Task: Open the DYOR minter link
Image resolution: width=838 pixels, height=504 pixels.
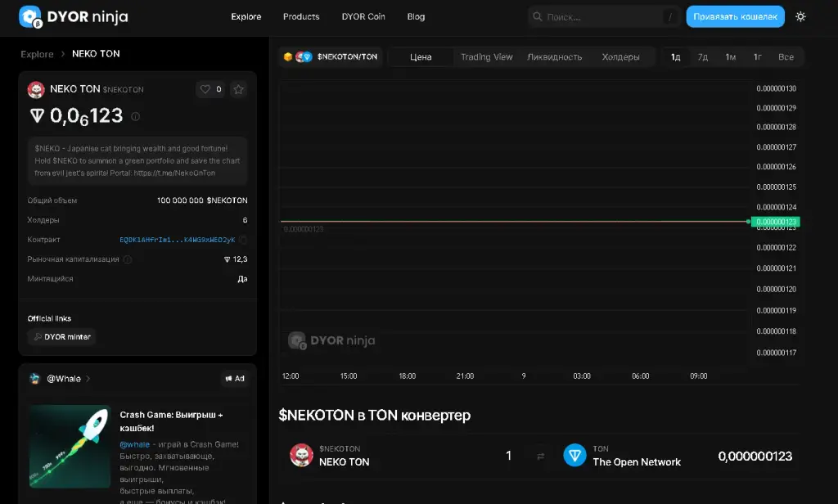Action: (62, 337)
